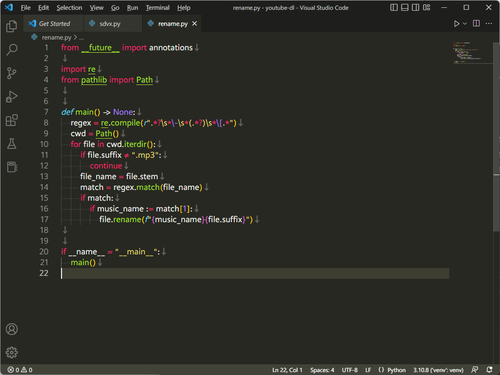Screen dimensions: 500x375
Task: Click the VS Code logo in title bar
Action: click(x=9, y=7)
